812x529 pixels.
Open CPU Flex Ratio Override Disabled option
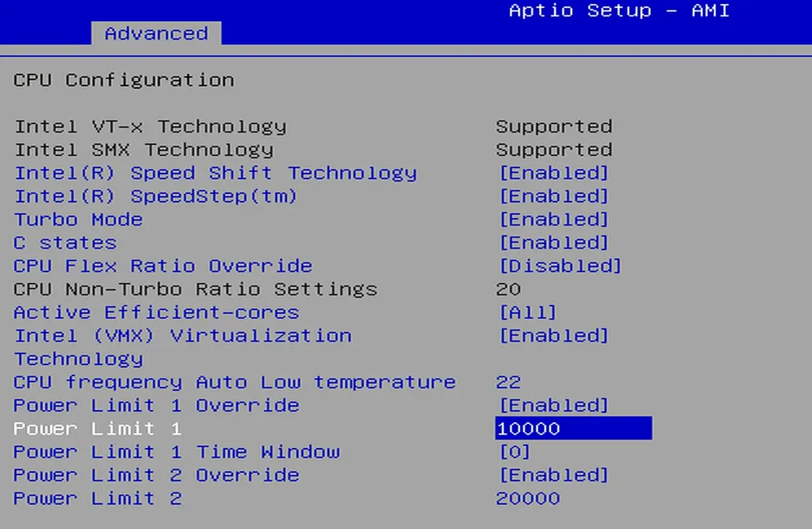point(559,266)
